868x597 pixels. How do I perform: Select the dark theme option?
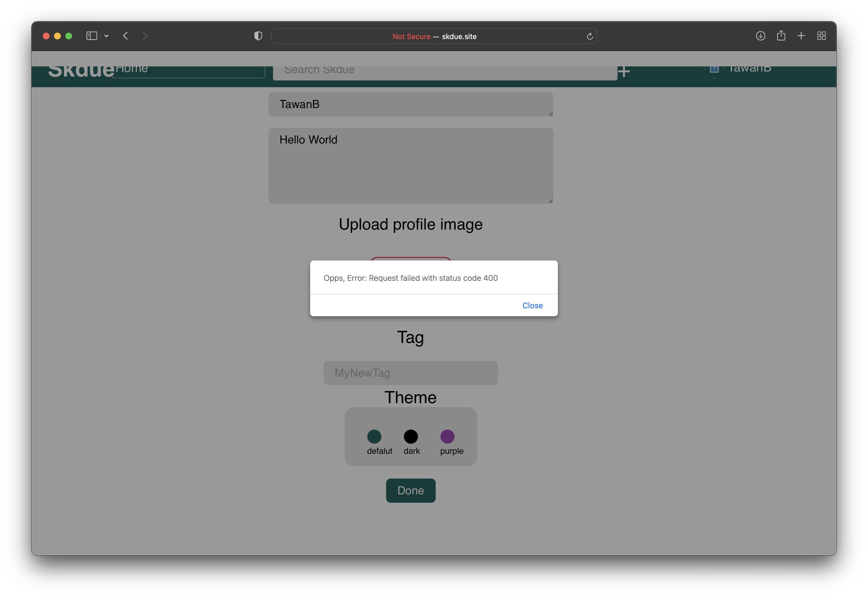pyautogui.click(x=411, y=437)
